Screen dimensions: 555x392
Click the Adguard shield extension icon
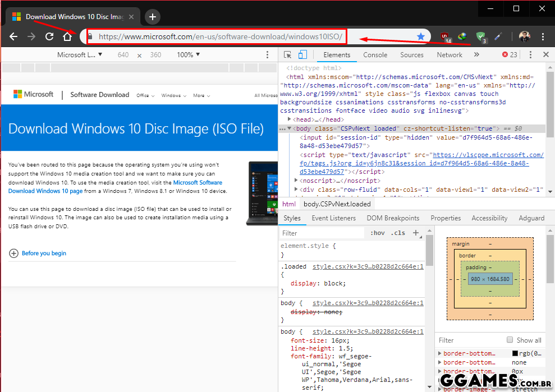[x=481, y=36]
